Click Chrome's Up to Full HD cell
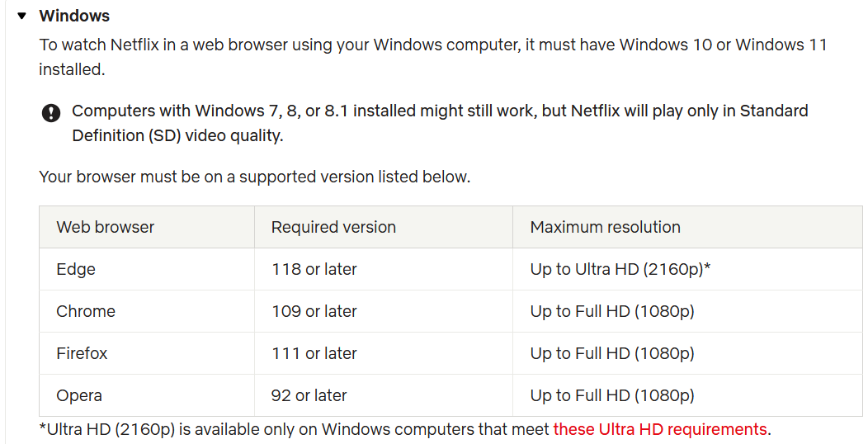 687,311
